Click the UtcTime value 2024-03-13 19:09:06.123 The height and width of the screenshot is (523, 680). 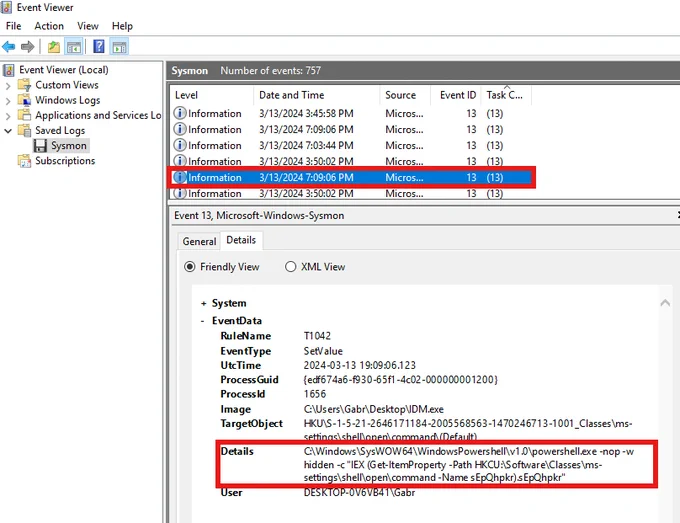click(x=360, y=365)
